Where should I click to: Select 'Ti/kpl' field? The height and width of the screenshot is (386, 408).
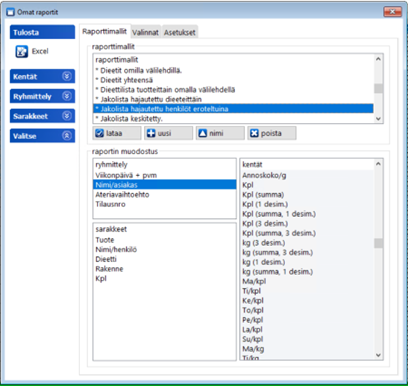tap(307, 291)
